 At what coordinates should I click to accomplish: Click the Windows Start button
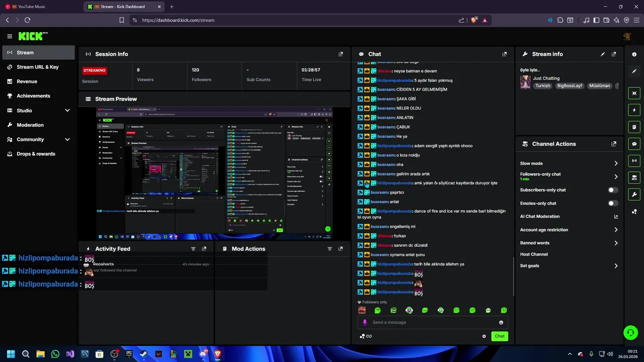click(11, 354)
